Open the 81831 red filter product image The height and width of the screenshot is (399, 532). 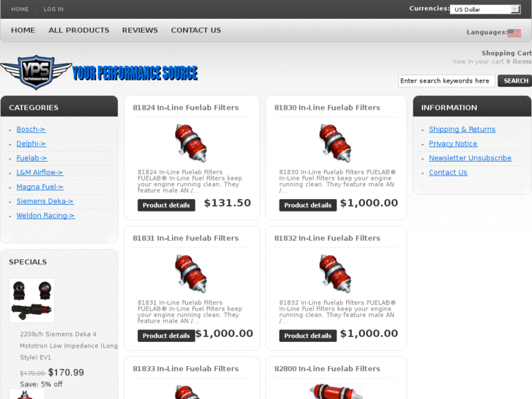191,274
